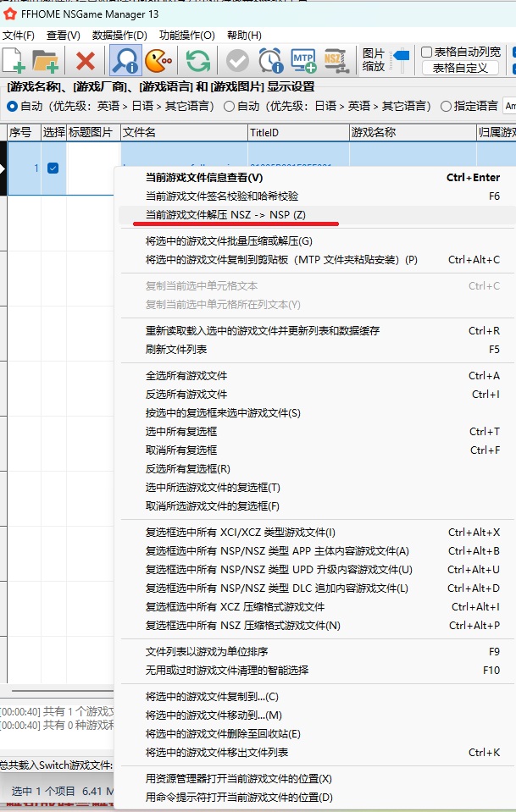Viewport: 516px width, 812px height.
Task: Open the 数据操作(D) menu
Action: [x=119, y=36]
